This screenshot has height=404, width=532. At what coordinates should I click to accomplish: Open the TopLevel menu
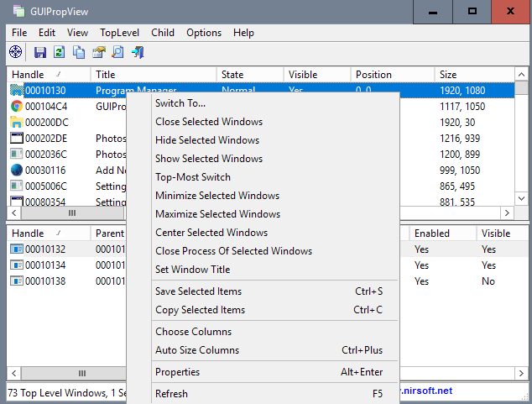pos(119,33)
